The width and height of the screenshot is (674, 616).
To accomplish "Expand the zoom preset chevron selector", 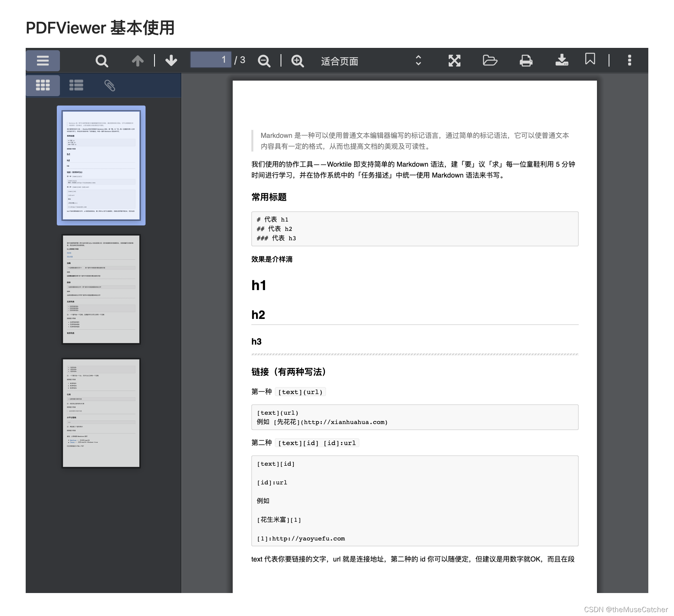I will coord(418,60).
